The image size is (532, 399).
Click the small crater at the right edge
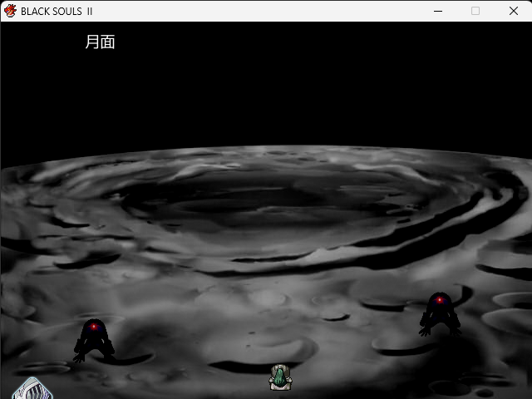(509, 318)
